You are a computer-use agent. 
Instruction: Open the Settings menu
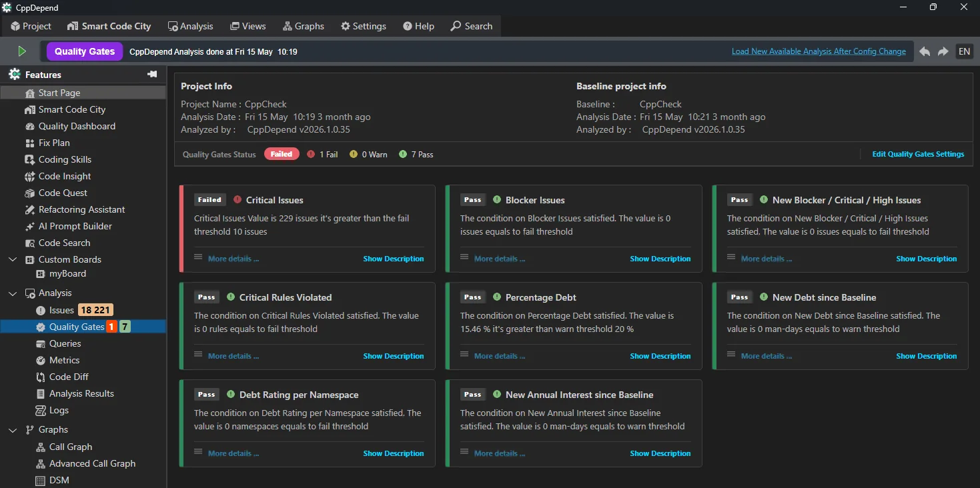pos(364,26)
